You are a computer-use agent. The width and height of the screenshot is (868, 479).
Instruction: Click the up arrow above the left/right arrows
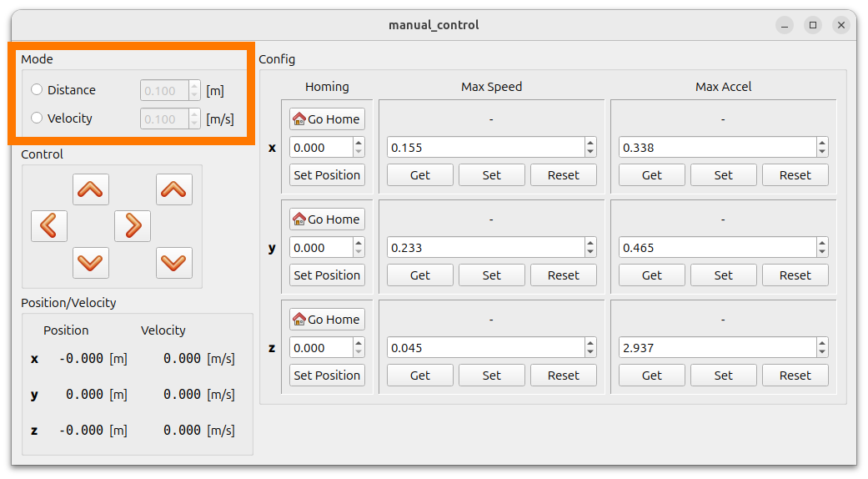point(91,189)
